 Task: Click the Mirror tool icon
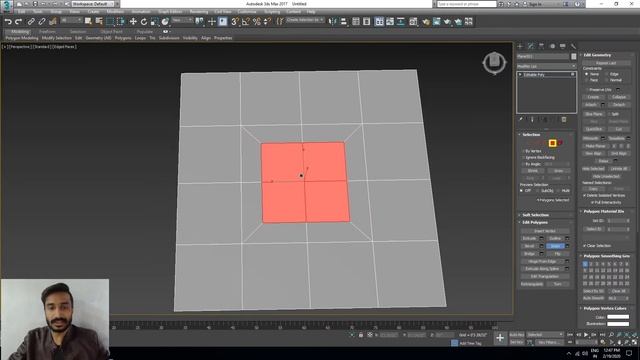click(x=333, y=22)
